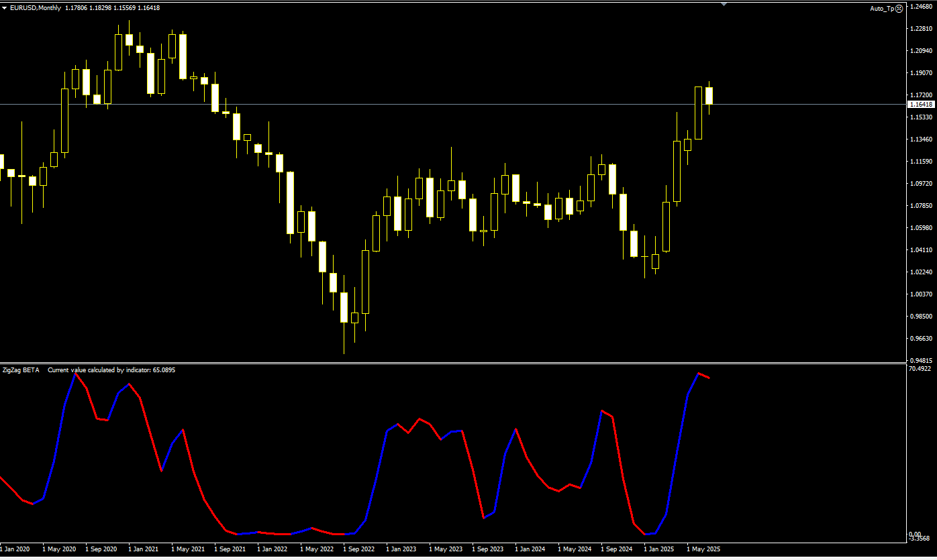This screenshot has width=937, height=560.
Task: Click the 1 Sep 2022 date label
Action: (x=359, y=549)
